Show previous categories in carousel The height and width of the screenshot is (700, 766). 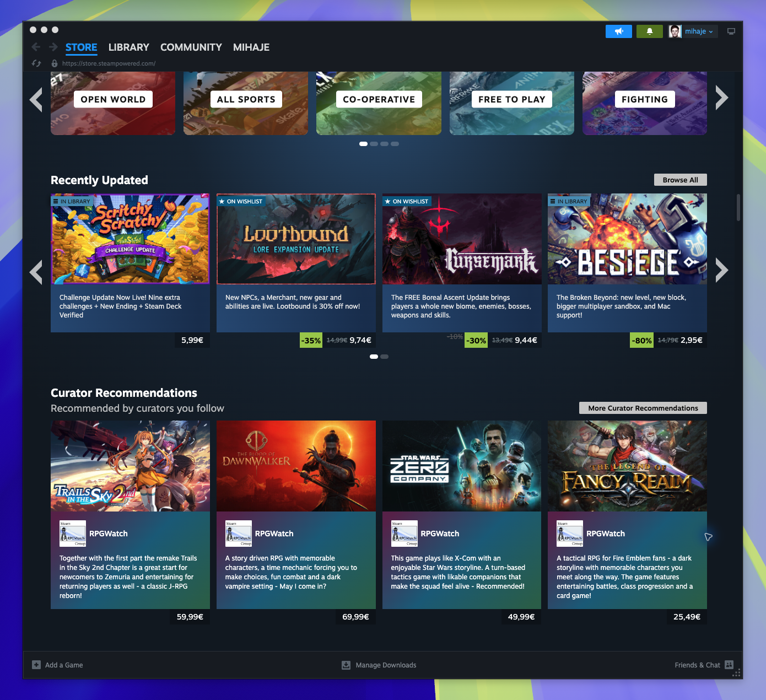tap(36, 99)
